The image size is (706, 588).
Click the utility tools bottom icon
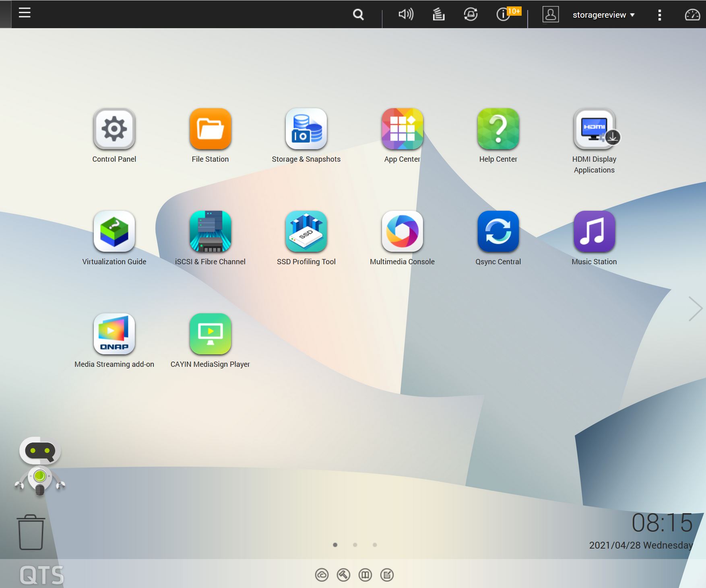tap(343, 575)
